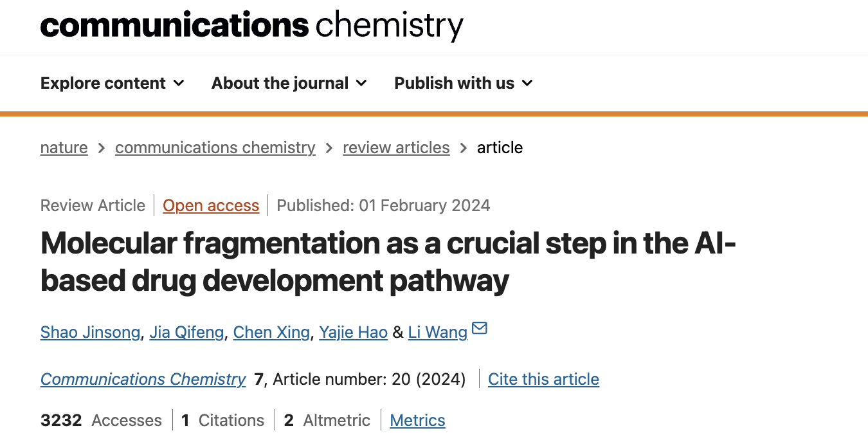Screen dimensions: 868x444
Task: Click the chevron arrow after Publish with us
Action: click(528, 83)
